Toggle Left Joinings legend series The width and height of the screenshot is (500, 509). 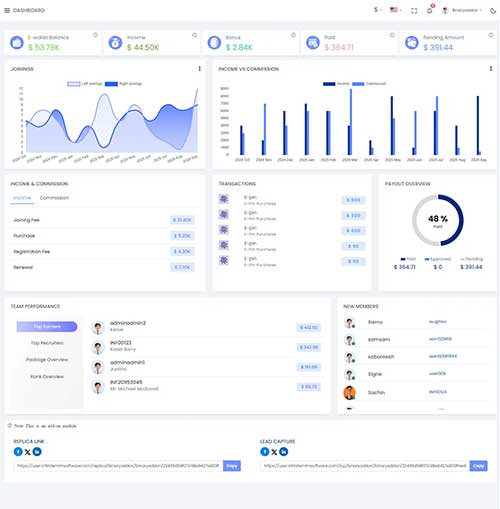point(85,84)
